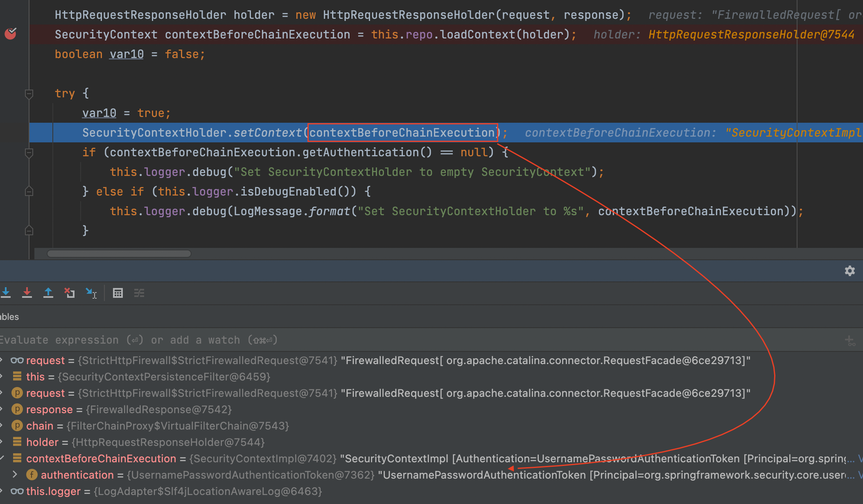Open the Evaluate Expression calculator icon

[x=118, y=293]
